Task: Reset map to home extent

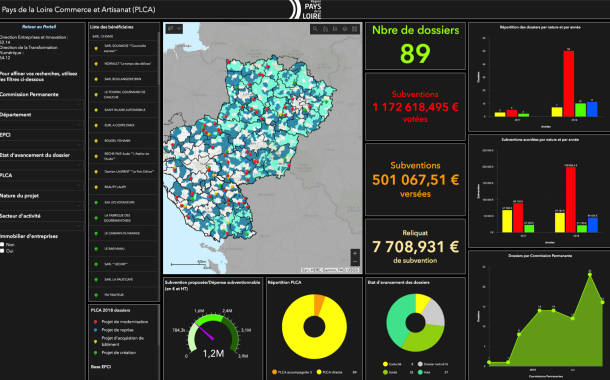Action: (x=325, y=29)
